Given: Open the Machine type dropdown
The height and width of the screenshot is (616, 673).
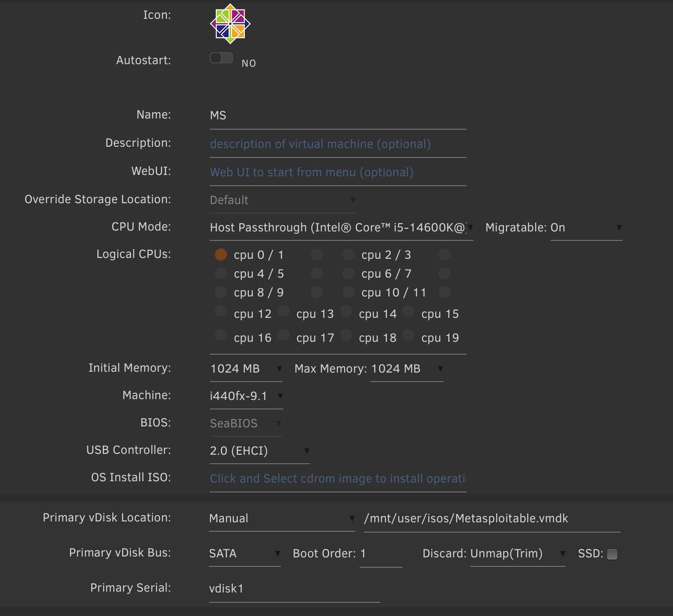Looking at the screenshot, I should pos(246,396).
